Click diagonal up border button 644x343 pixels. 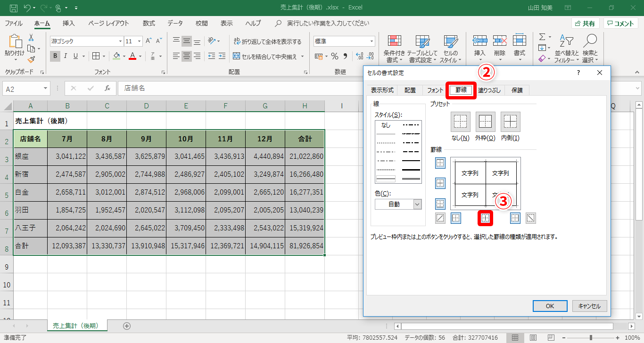coord(440,218)
